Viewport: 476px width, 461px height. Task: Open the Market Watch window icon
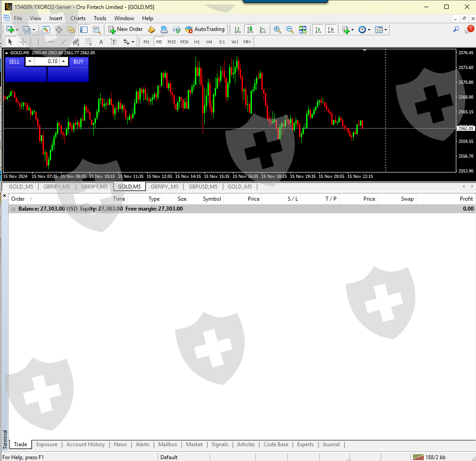46,30
